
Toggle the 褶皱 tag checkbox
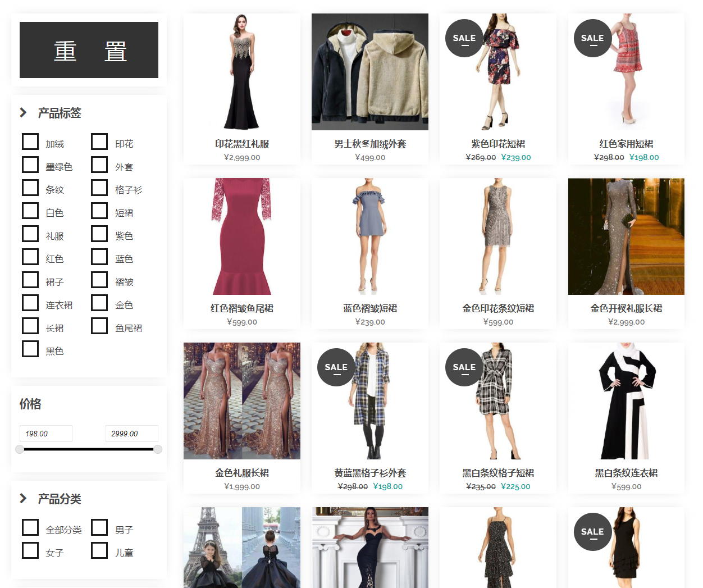click(x=99, y=280)
